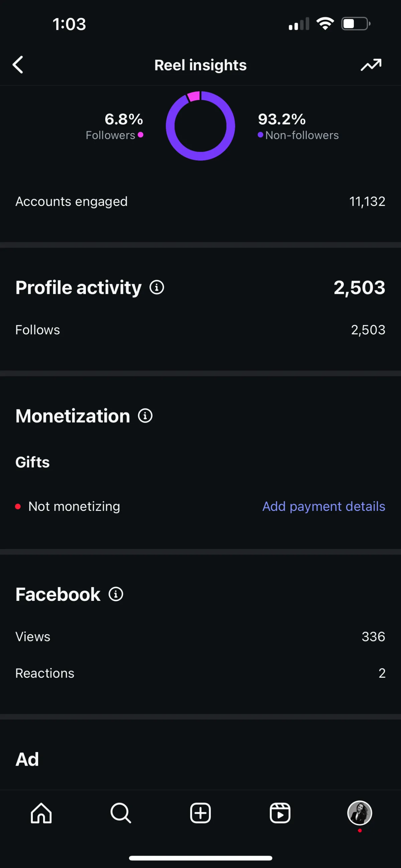This screenshot has width=401, height=868.
Task: Tap the followers donut chart
Action: coord(200,126)
